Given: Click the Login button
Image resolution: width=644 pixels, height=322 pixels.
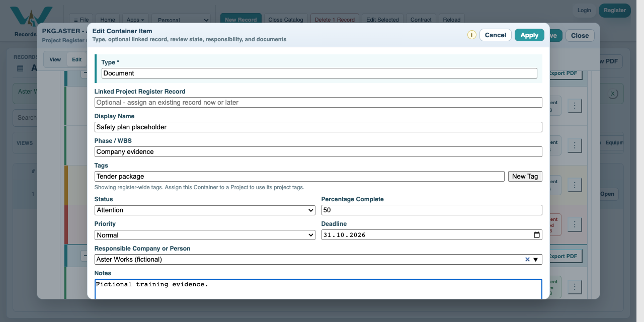Looking at the screenshot, I should (584, 11).
